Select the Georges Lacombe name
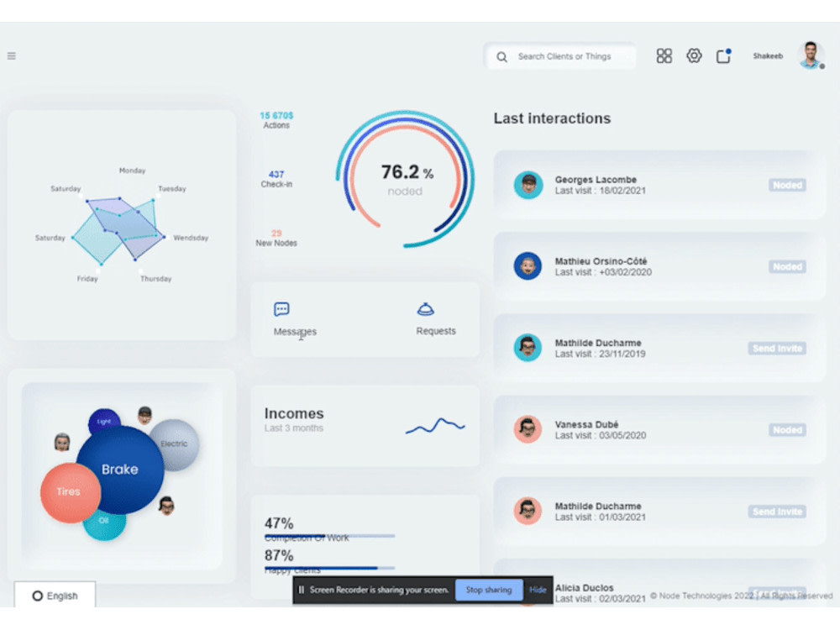The image size is (840, 630). pos(596,180)
